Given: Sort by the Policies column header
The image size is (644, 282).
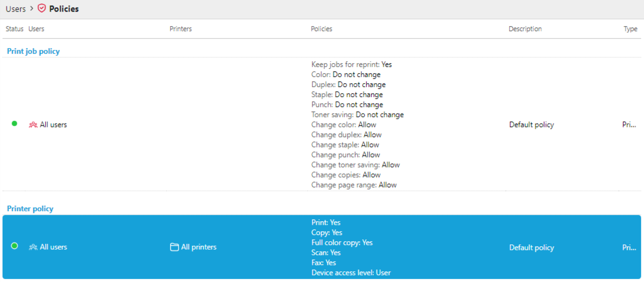Looking at the screenshot, I should point(321,29).
